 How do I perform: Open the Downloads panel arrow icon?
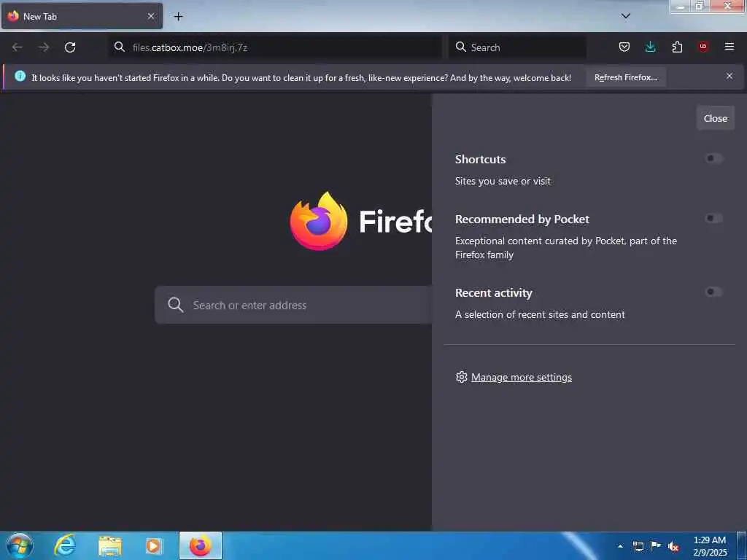(650, 47)
